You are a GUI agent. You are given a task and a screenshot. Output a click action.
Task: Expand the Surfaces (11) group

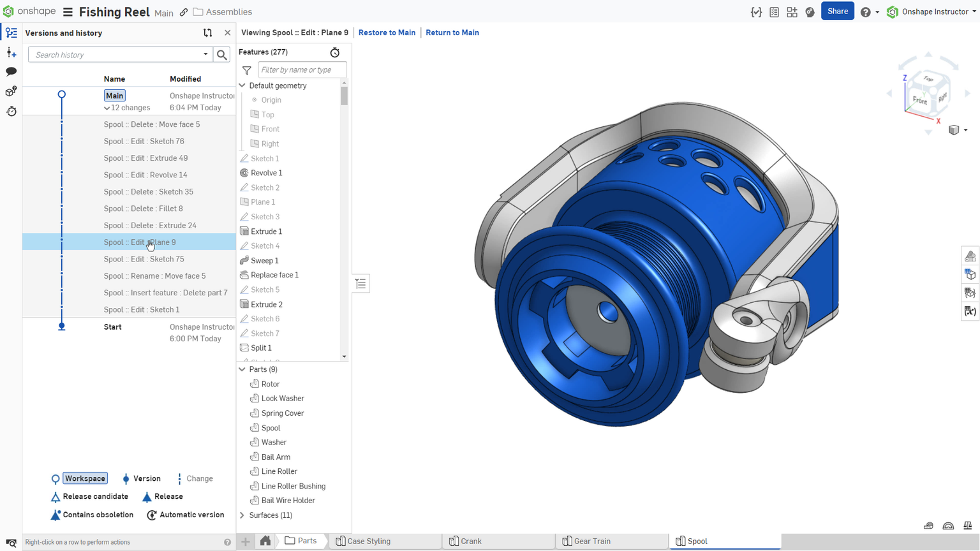coord(242,515)
